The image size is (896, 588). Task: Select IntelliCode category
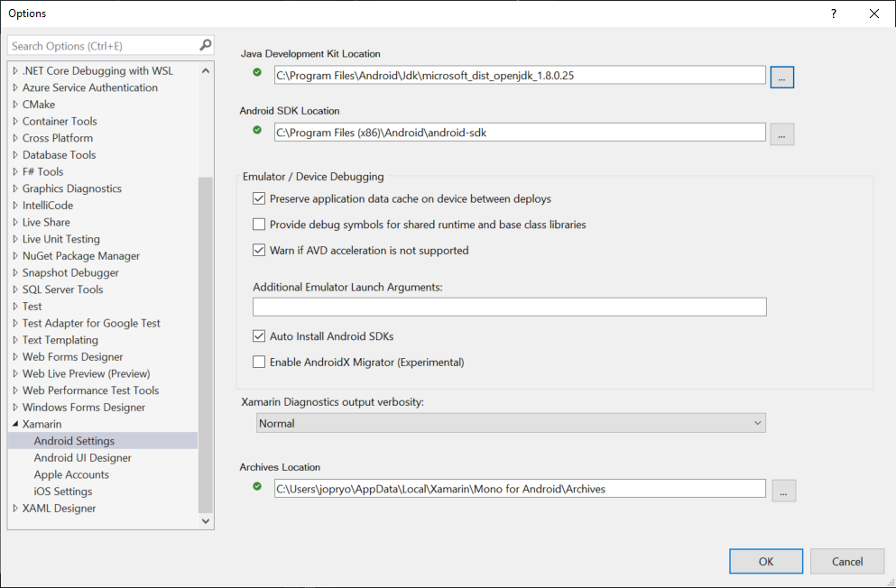pos(48,206)
